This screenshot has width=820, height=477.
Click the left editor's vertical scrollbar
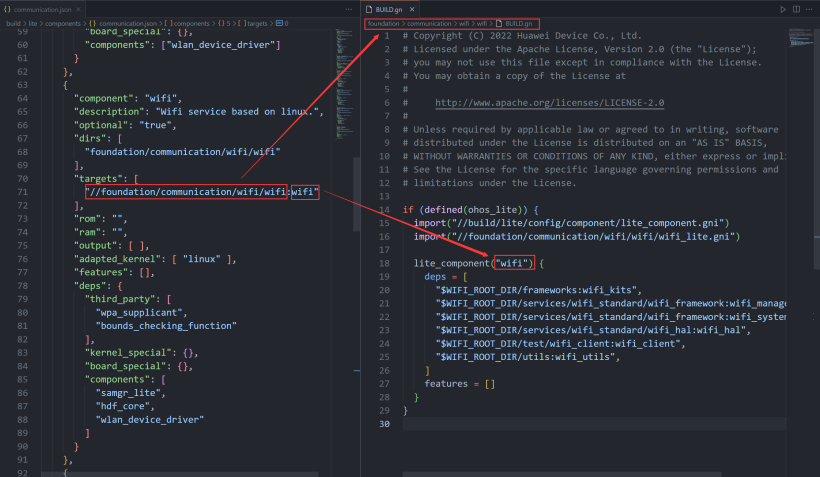(357, 194)
